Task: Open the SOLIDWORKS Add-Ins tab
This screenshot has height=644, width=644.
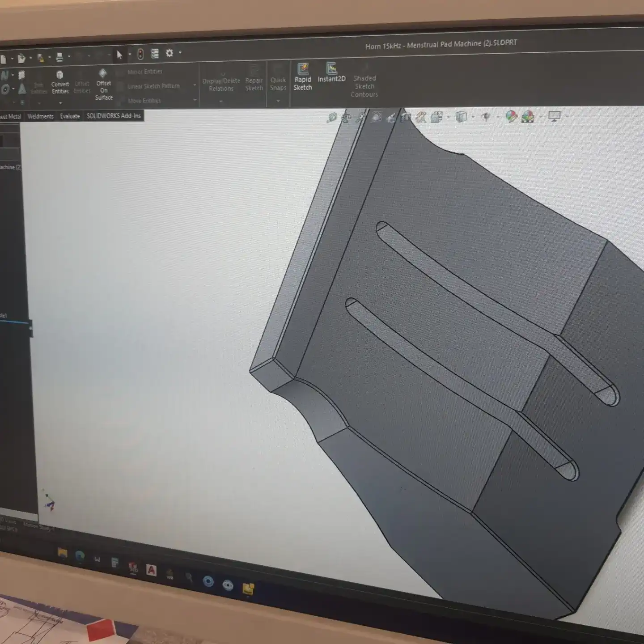Action: 114,116
